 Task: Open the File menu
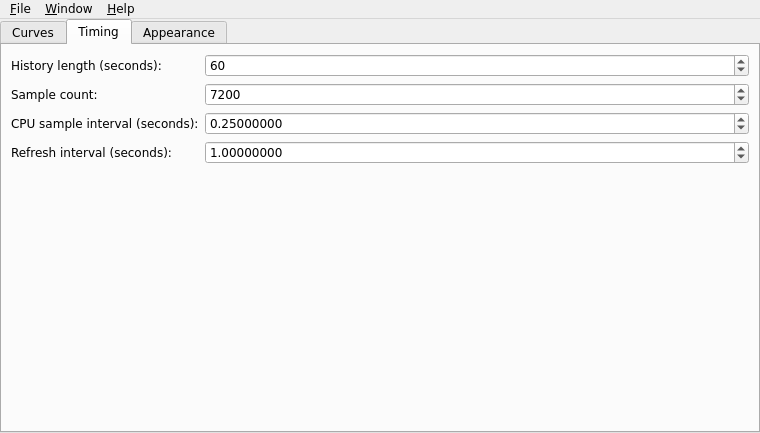pos(20,9)
